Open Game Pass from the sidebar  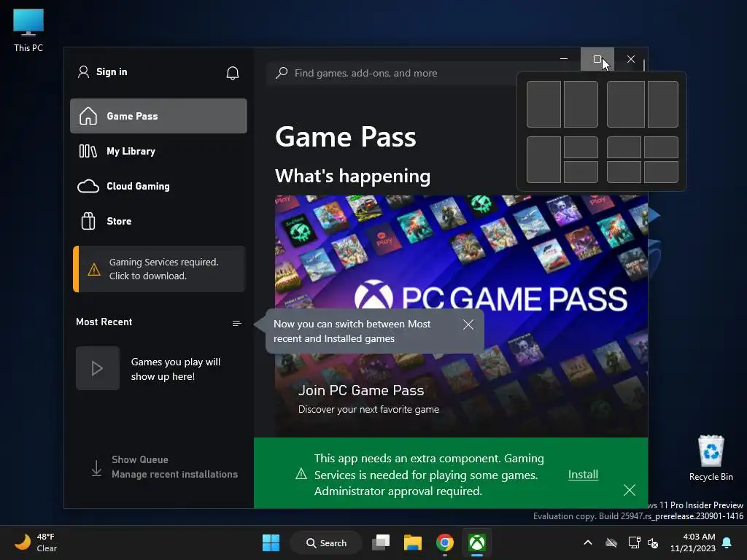[x=158, y=116]
